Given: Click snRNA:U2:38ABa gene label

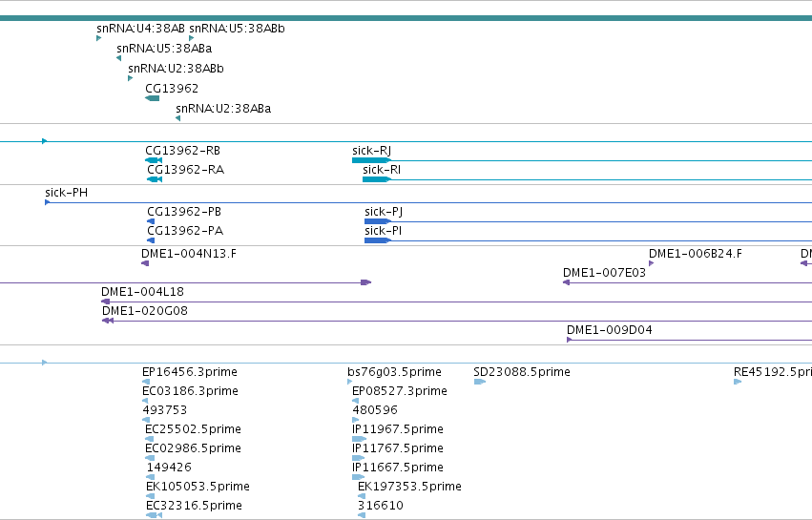Looking at the screenshot, I should coord(223,109).
